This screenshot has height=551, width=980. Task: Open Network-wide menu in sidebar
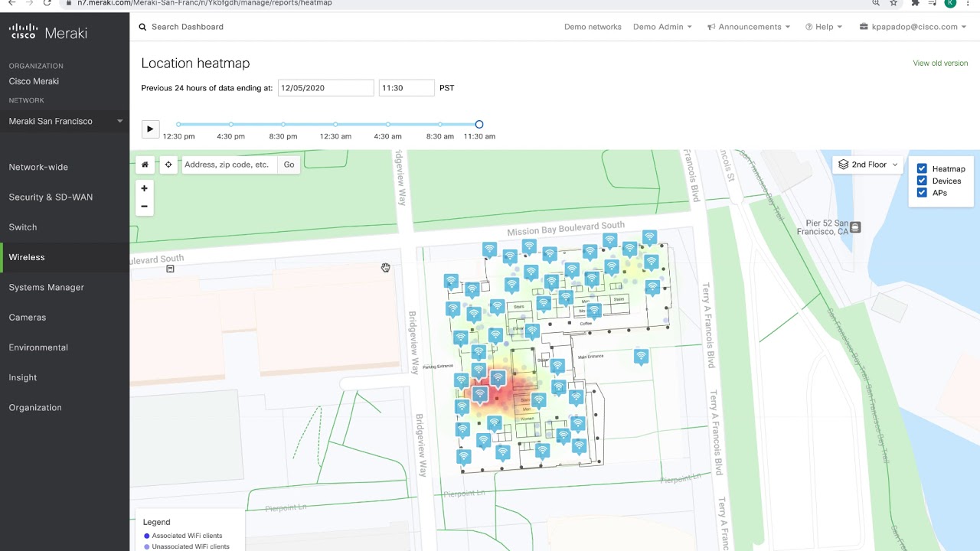pyautogui.click(x=38, y=167)
